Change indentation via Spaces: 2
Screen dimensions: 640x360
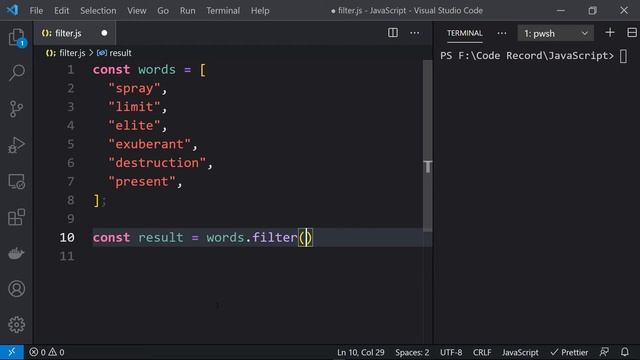click(x=412, y=352)
